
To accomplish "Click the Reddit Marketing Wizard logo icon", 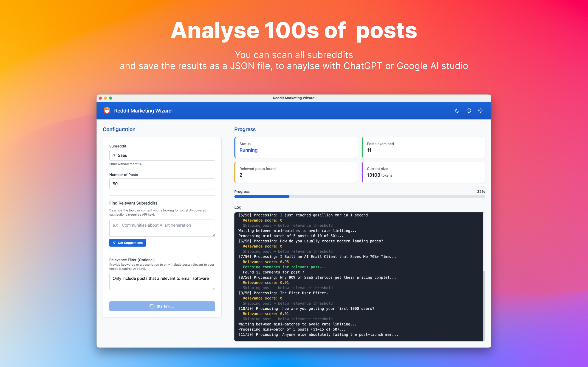I will tap(107, 110).
